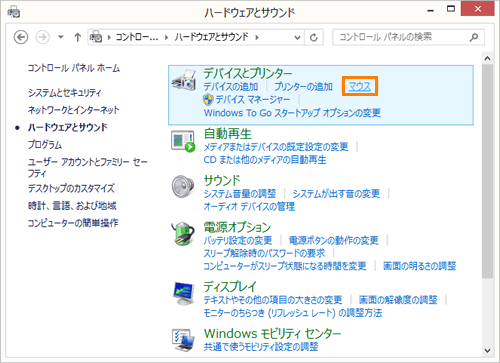The image size is (500, 363).
Task: Click the scrollbar up arrow
Action: pyautogui.click(x=487, y=58)
